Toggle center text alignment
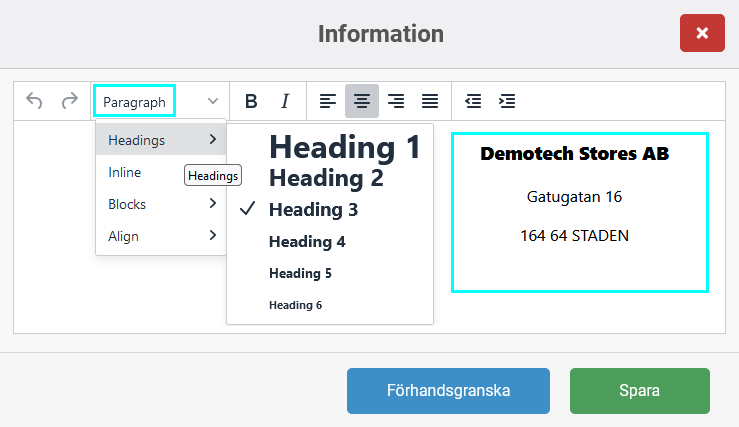739x427 pixels. point(362,101)
